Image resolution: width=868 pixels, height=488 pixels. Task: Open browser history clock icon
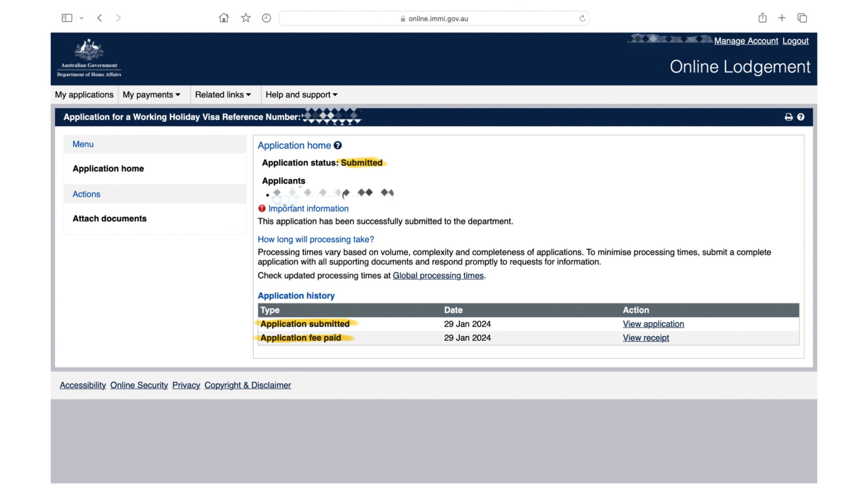[x=266, y=18]
